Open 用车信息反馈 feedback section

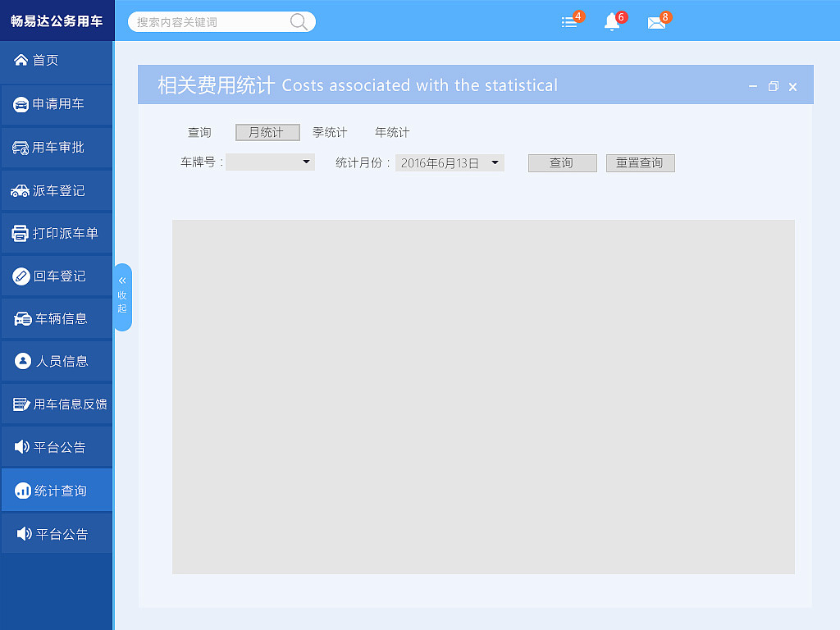point(57,404)
